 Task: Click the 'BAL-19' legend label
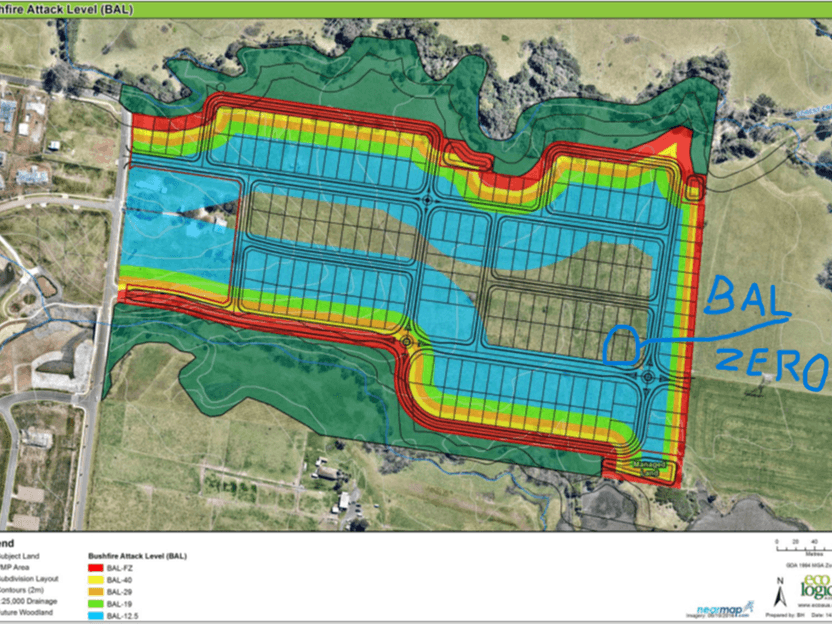(x=119, y=604)
